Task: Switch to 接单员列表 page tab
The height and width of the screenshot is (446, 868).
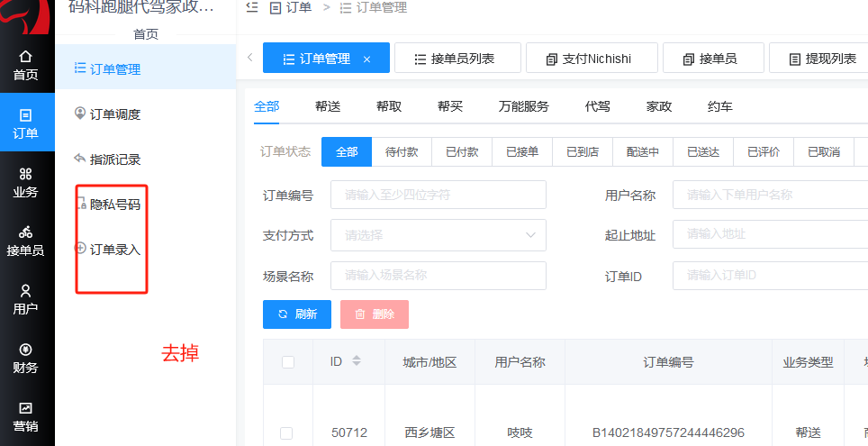Action: coord(457,59)
